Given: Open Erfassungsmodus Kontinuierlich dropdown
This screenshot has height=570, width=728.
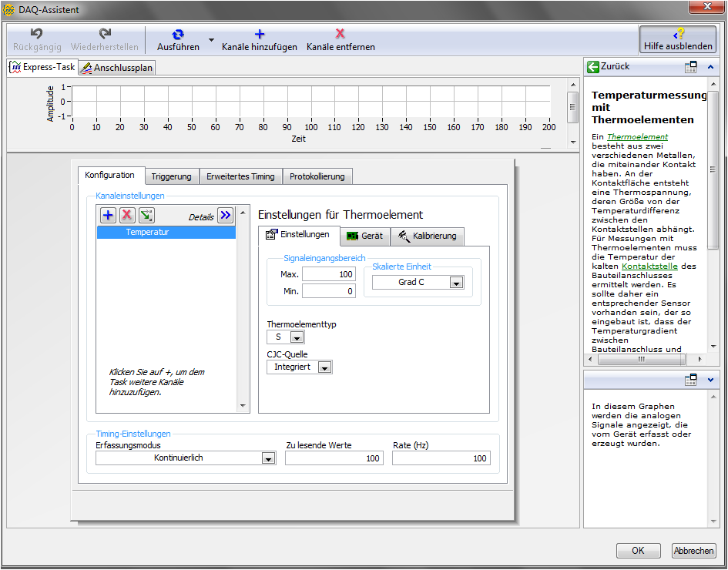Looking at the screenshot, I should [268, 458].
